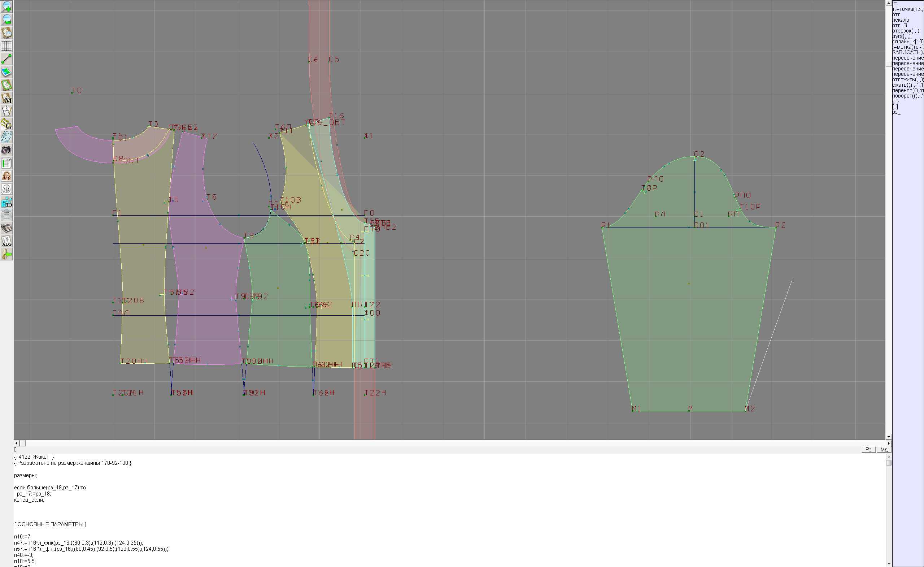Toggle the grid display icon
The image size is (924, 567).
pos(6,46)
